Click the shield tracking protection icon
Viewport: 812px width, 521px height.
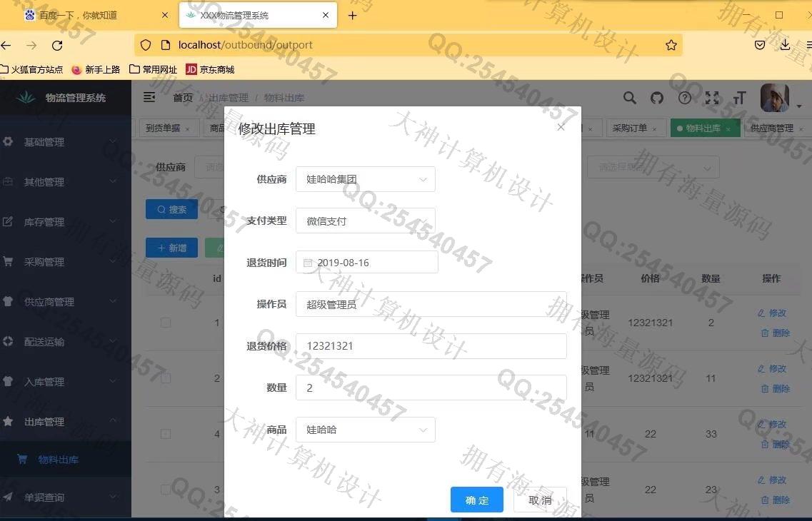(146, 45)
